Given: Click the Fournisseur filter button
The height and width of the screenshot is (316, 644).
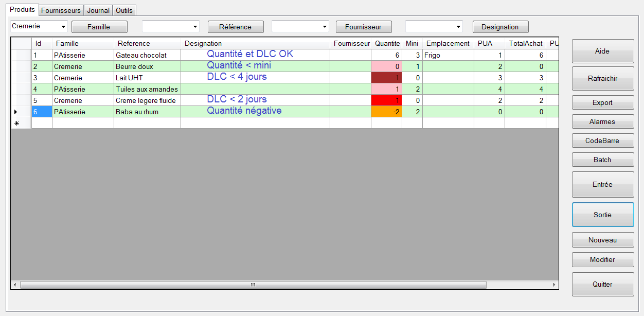Looking at the screenshot, I should (364, 27).
